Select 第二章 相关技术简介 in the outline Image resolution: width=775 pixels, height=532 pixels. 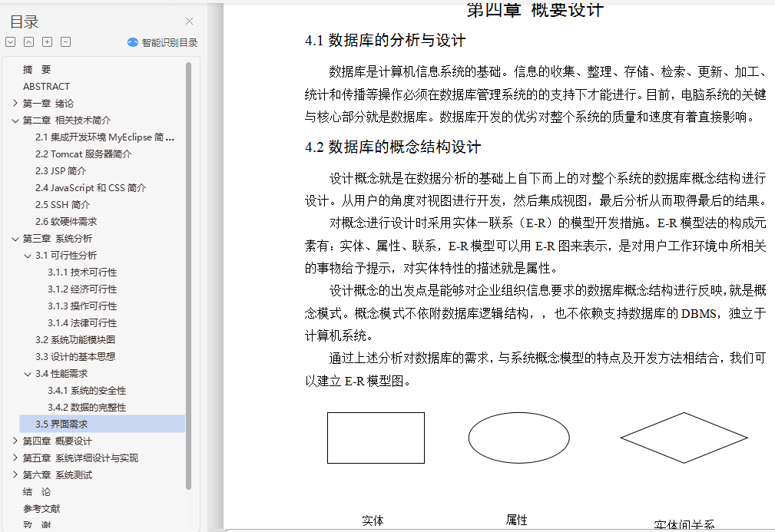[67, 120]
